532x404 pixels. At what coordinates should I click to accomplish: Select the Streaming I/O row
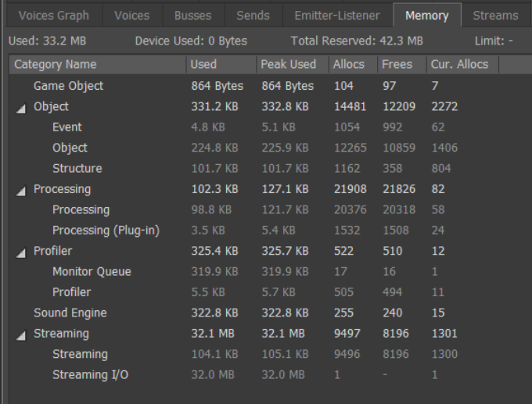90,375
